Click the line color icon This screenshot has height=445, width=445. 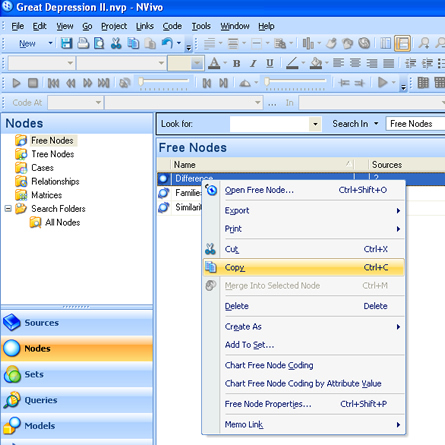coord(292,63)
